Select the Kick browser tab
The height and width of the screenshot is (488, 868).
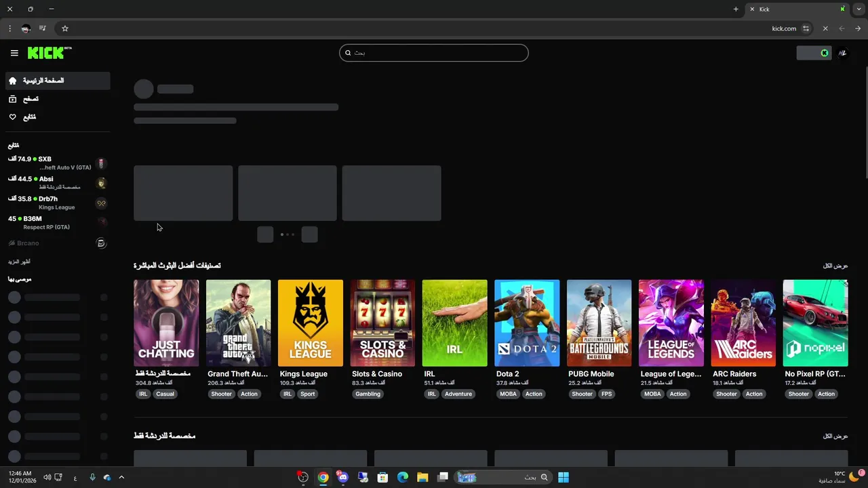point(798,9)
